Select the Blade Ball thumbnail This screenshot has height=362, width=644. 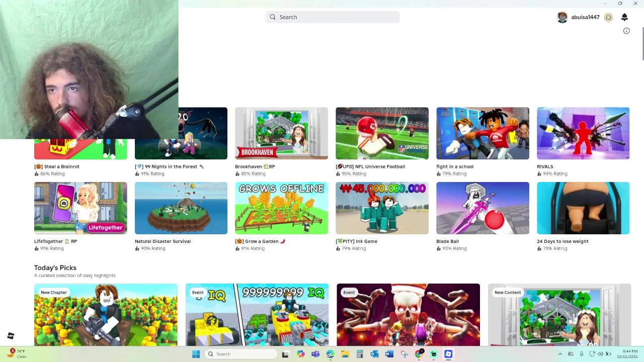482,208
